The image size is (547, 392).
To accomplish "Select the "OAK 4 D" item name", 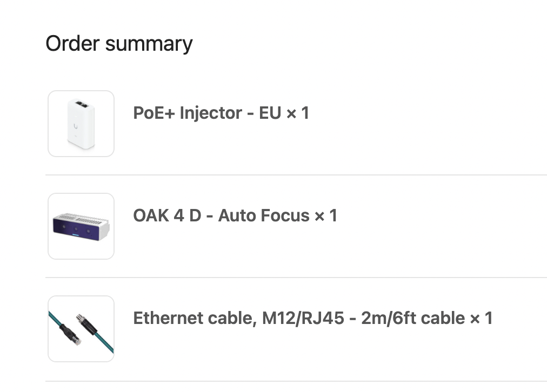I will (x=167, y=215).
